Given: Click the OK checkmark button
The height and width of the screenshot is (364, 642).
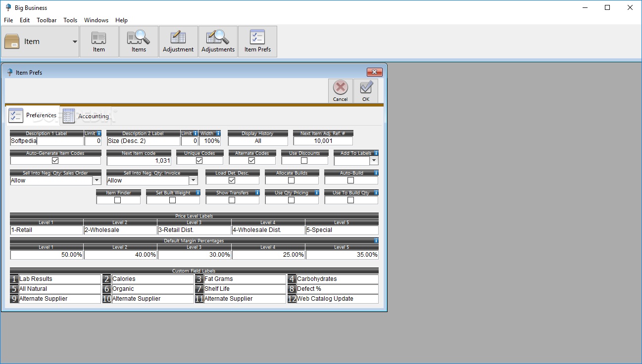Looking at the screenshot, I should (366, 91).
